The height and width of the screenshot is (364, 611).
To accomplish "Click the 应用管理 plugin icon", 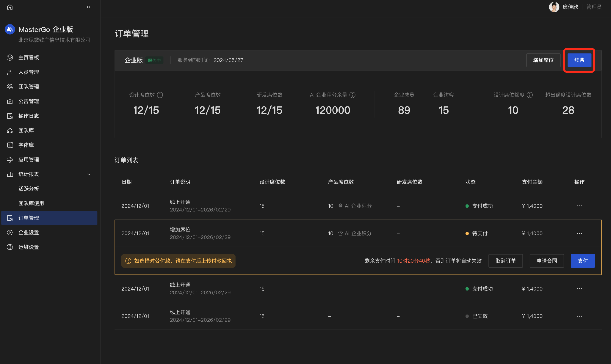I will 10,160.
